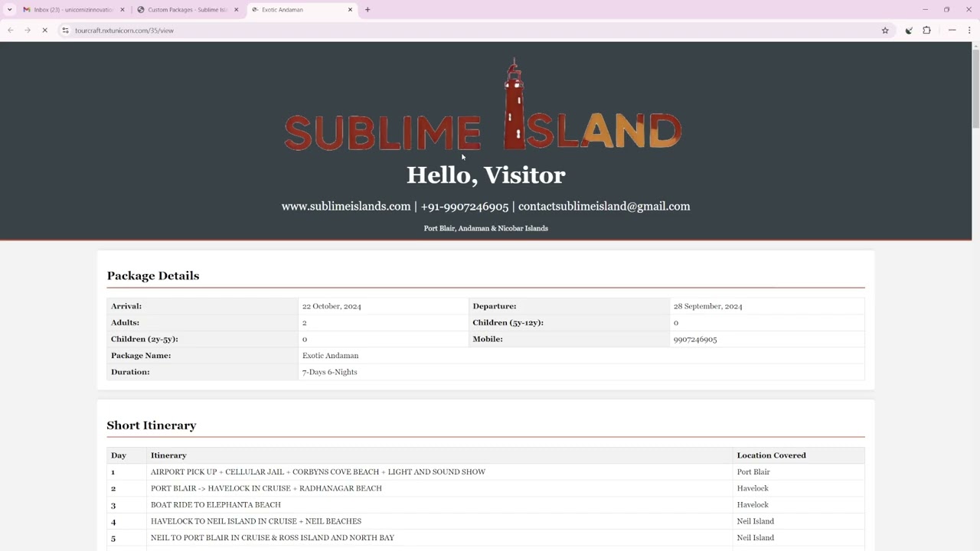Image resolution: width=980 pixels, height=551 pixels.
Task: Close the Inbox Gmail tab
Action: click(122, 10)
